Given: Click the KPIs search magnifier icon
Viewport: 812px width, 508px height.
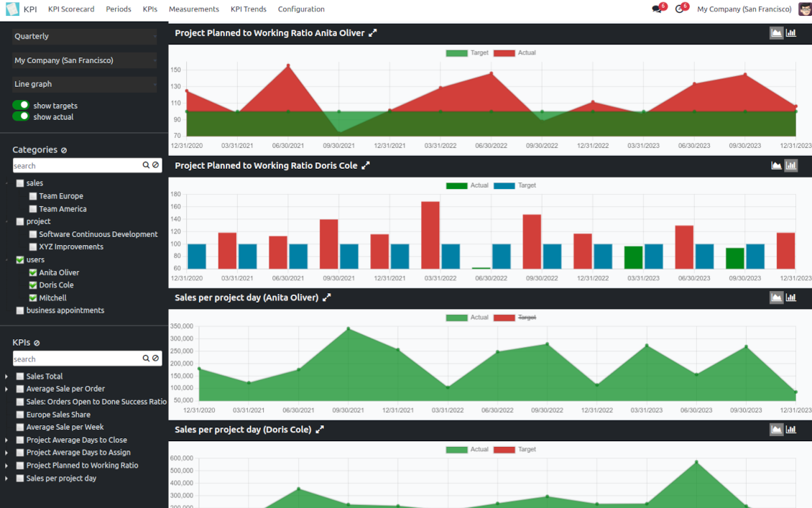Looking at the screenshot, I should pos(146,359).
